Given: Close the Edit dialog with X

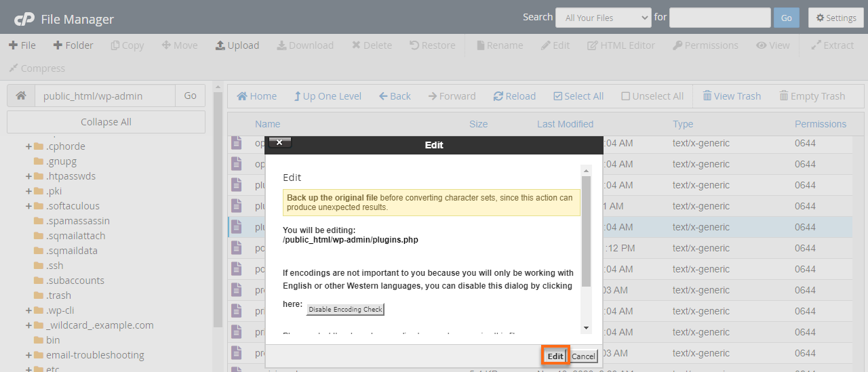Looking at the screenshot, I should coord(279,142).
